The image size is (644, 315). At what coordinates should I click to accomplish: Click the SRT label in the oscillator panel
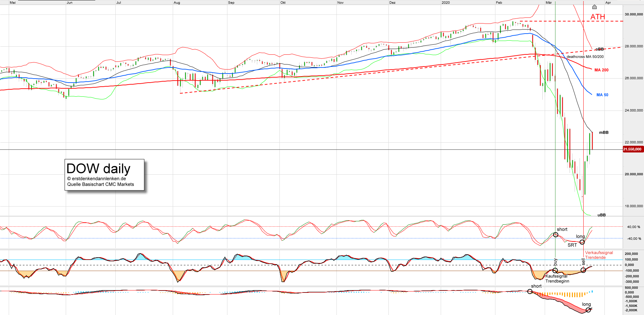point(572,245)
